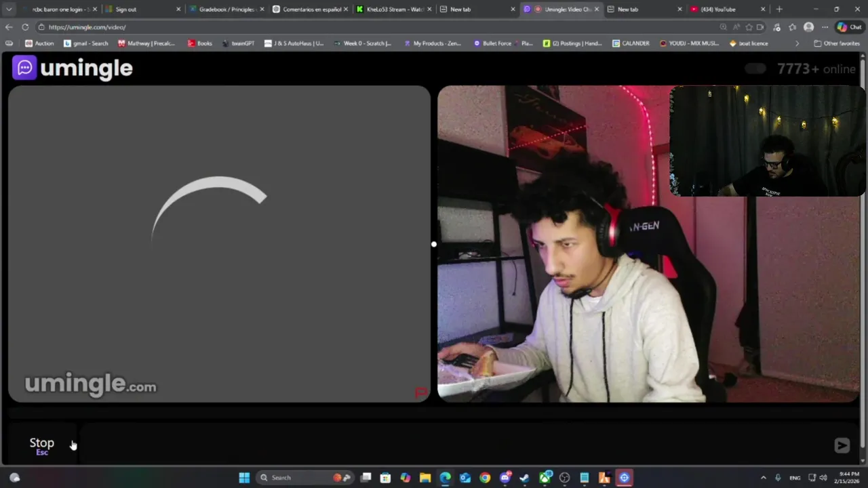This screenshot has width=868, height=488.
Task: Expand the bookmarks bar overflow chevron
Action: (x=797, y=43)
